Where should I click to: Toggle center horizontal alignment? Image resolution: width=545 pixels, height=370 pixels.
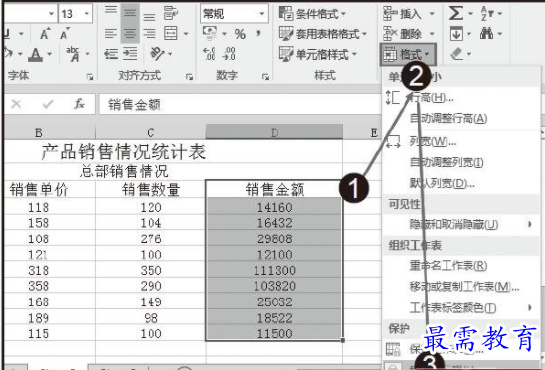click(130, 34)
